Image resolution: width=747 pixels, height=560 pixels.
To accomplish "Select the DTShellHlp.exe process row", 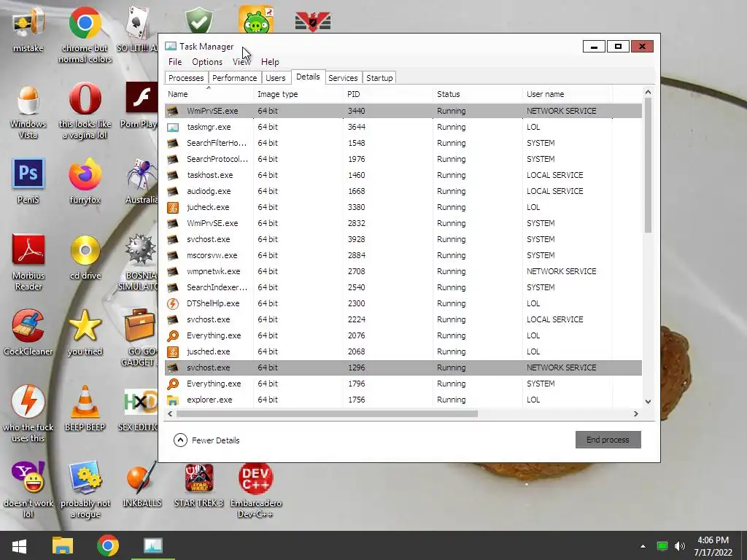I will (x=403, y=303).
